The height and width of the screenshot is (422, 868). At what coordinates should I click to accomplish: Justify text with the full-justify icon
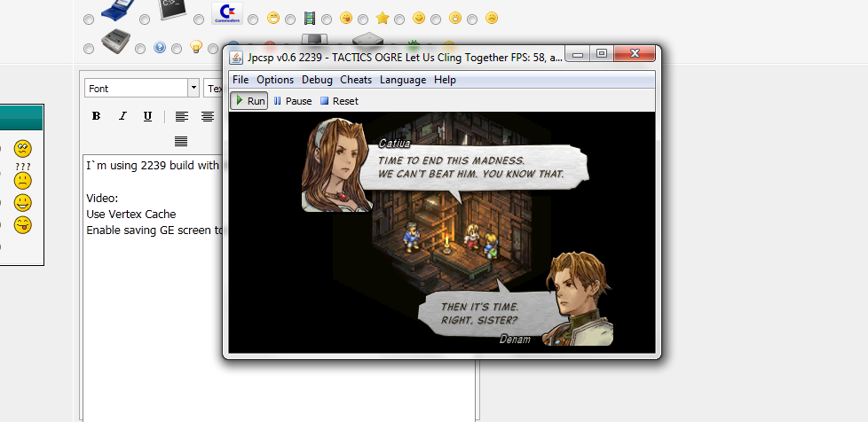[x=181, y=141]
